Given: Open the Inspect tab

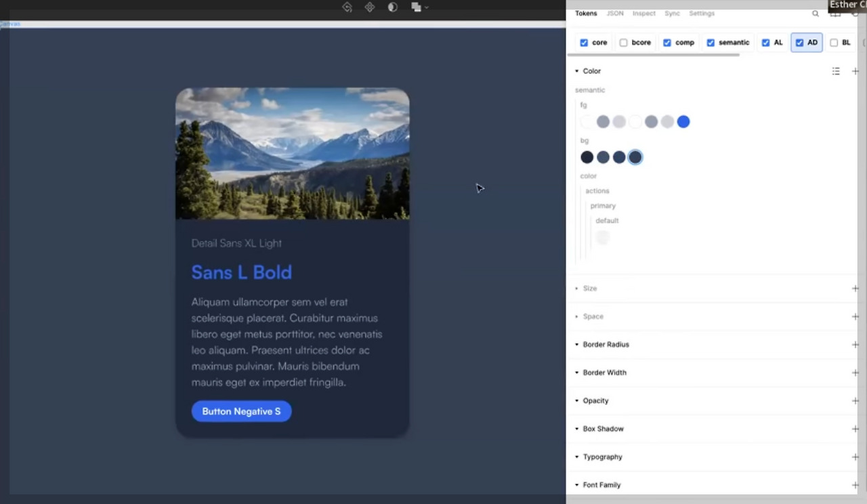Looking at the screenshot, I should (643, 13).
